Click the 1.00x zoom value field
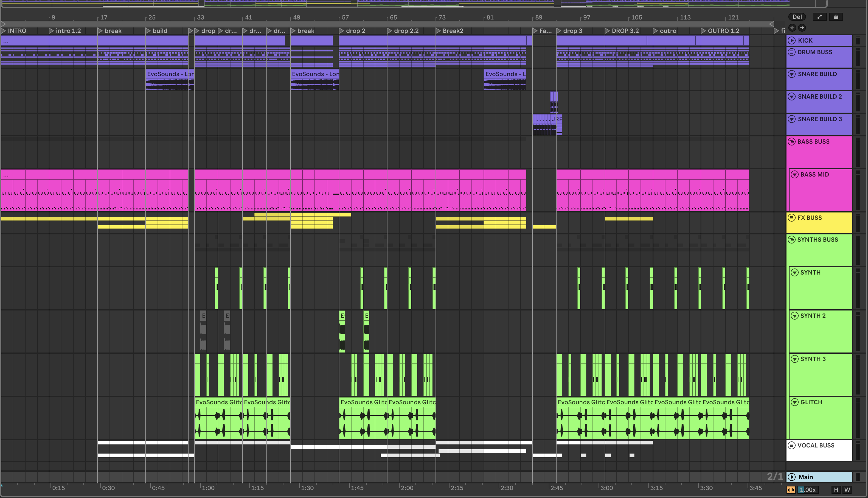Screen dimensions: 868x498 pos(808,490)
